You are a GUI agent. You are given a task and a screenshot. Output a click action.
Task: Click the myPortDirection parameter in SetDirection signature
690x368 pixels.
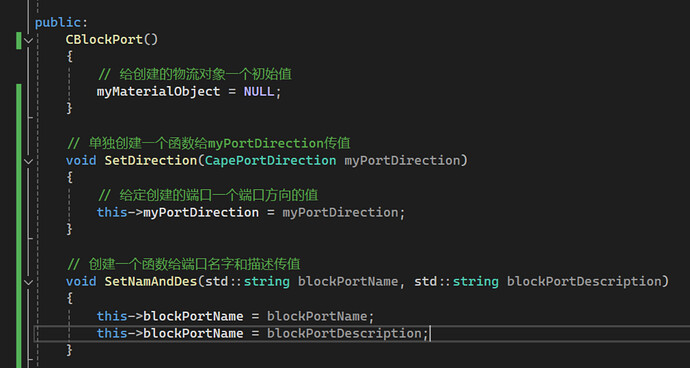[x=402, y=161]
